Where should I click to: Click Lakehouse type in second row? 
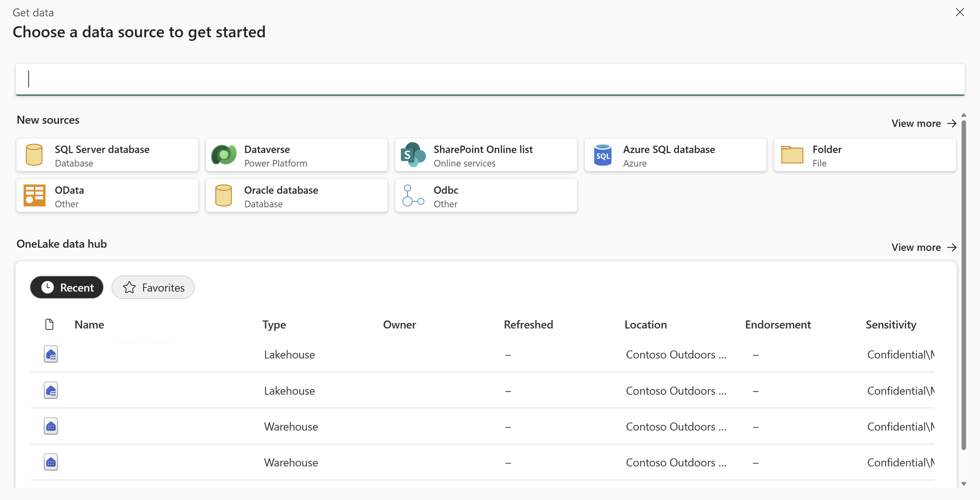(x=289, y=391)
